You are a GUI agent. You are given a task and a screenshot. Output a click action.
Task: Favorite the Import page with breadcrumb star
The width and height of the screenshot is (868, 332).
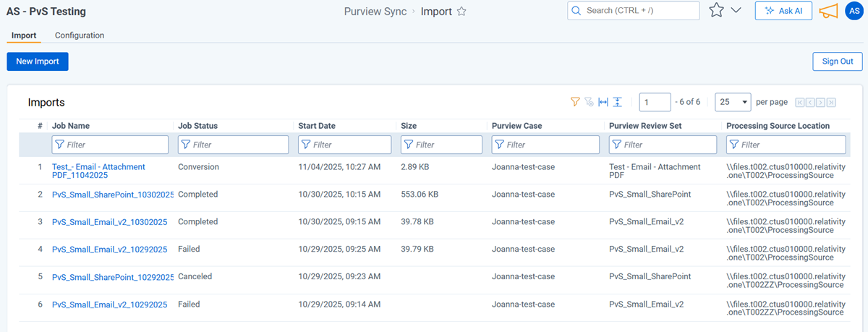click(x=461, y=12)
